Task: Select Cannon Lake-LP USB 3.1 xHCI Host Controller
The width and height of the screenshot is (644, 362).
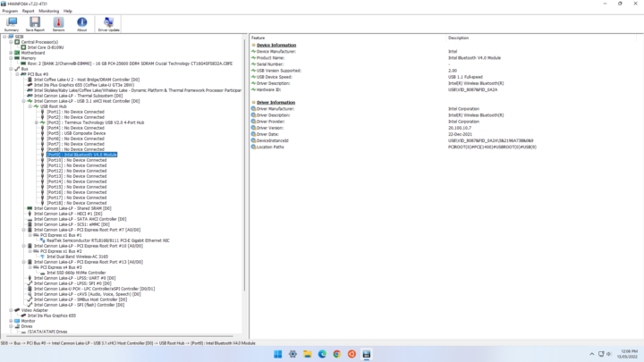Action: tap(87, 101)
